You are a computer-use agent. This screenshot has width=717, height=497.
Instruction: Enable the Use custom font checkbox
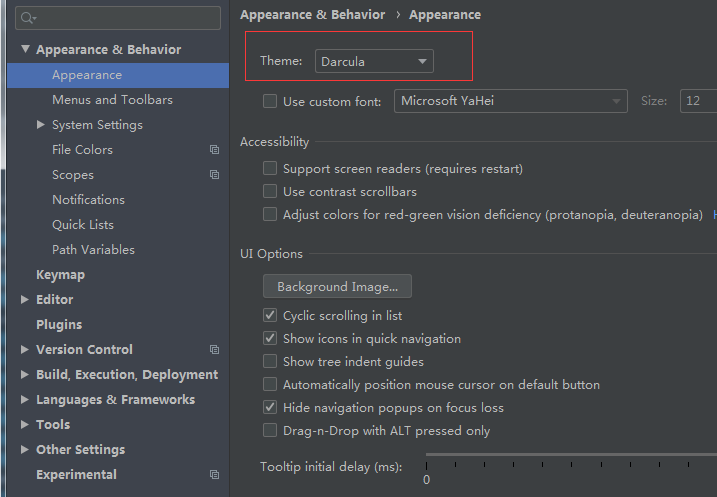270,101
